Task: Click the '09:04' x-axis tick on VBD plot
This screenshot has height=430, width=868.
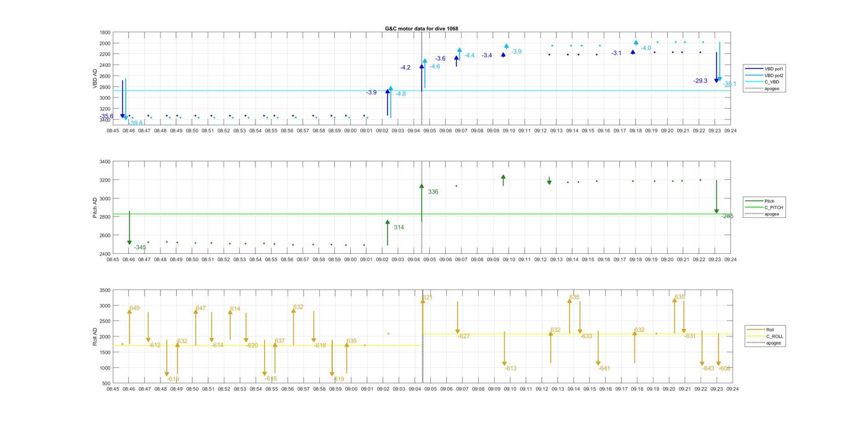Action: 414,131
